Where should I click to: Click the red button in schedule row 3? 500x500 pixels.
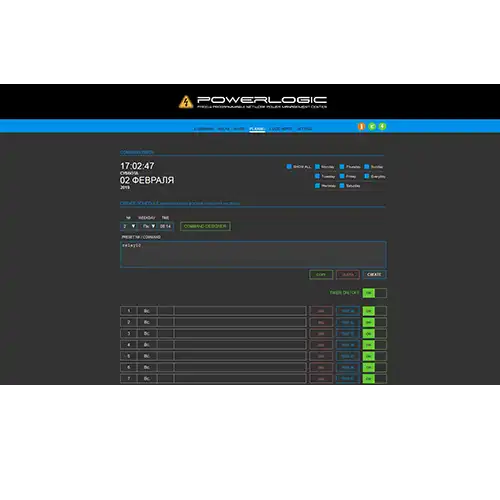point(321,334)
